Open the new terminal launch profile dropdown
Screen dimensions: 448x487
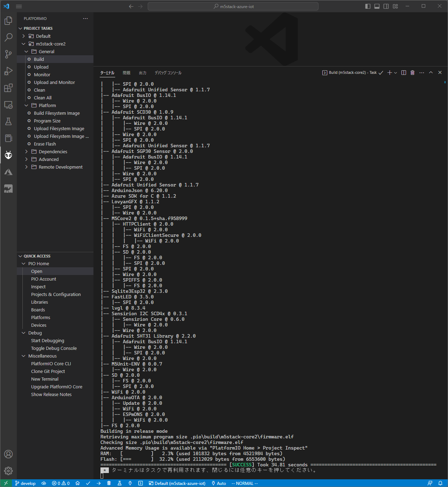click(395, 72)
